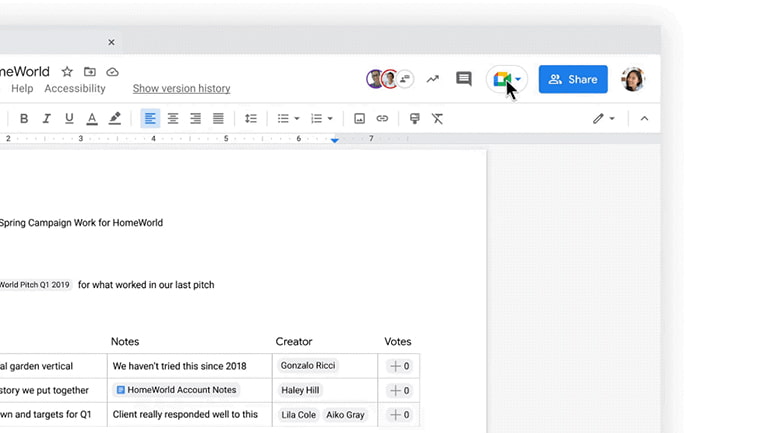Add vote in the Lila Cole row
Screen dimensions: 770x433
click(x=399, y=415)
